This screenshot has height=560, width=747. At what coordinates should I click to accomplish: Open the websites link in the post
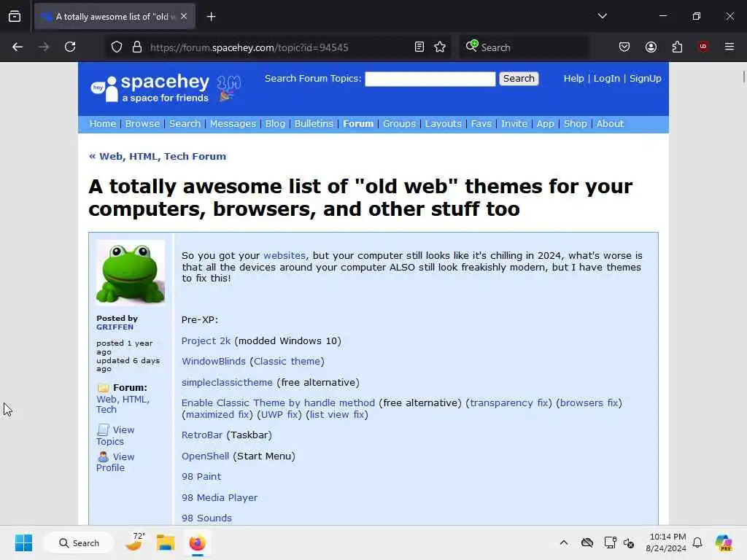(285, 256)
